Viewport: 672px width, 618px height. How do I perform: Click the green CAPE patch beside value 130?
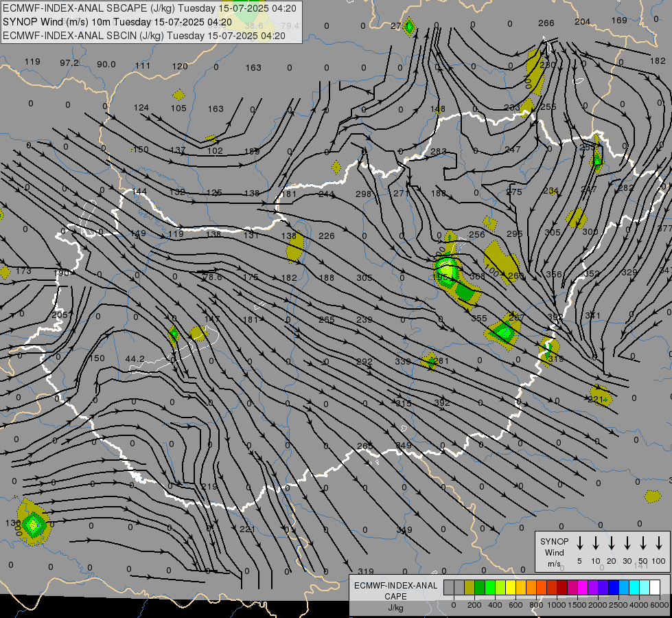[x=34, y=524]
